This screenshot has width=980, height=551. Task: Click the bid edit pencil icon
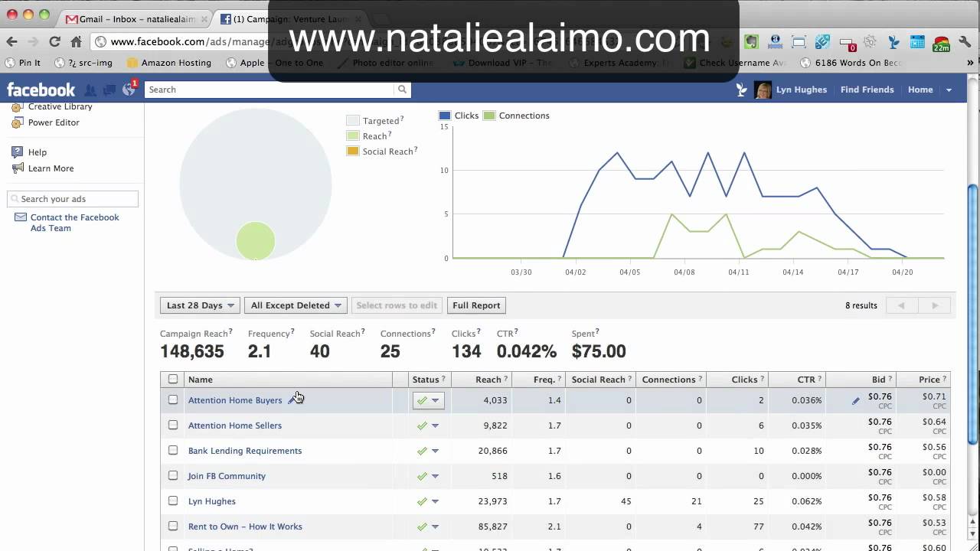click(856, 400)
